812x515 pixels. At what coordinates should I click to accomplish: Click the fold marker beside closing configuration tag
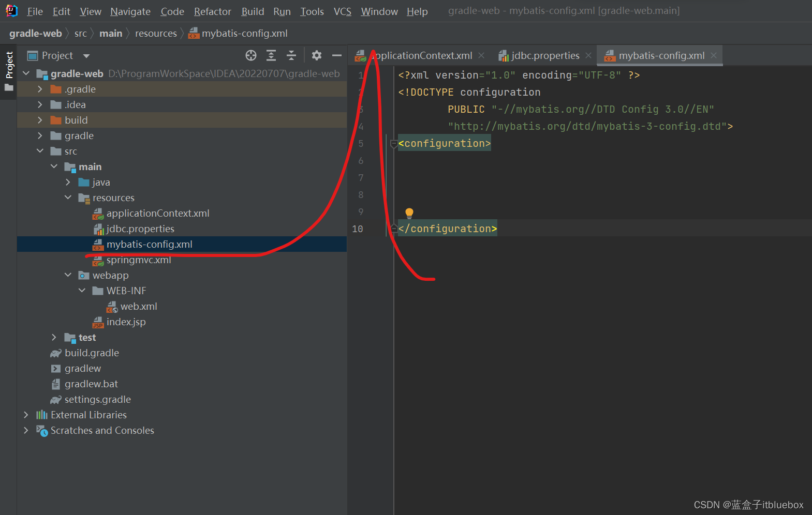(x=394, y=228)
